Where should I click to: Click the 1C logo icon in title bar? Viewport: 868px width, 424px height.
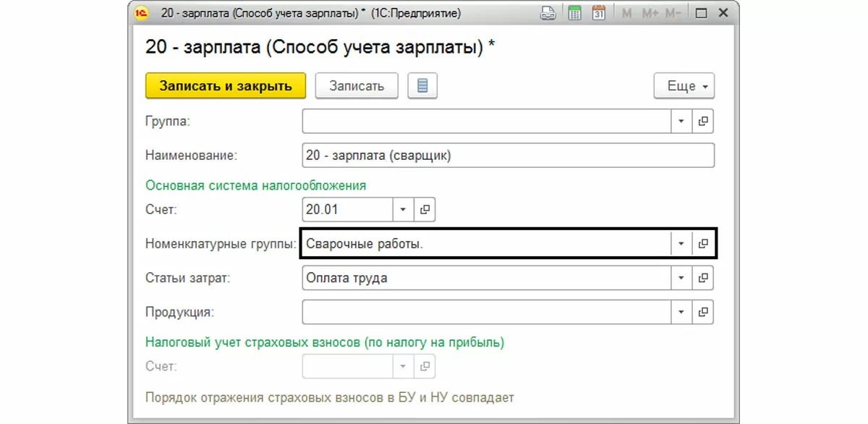142,12
